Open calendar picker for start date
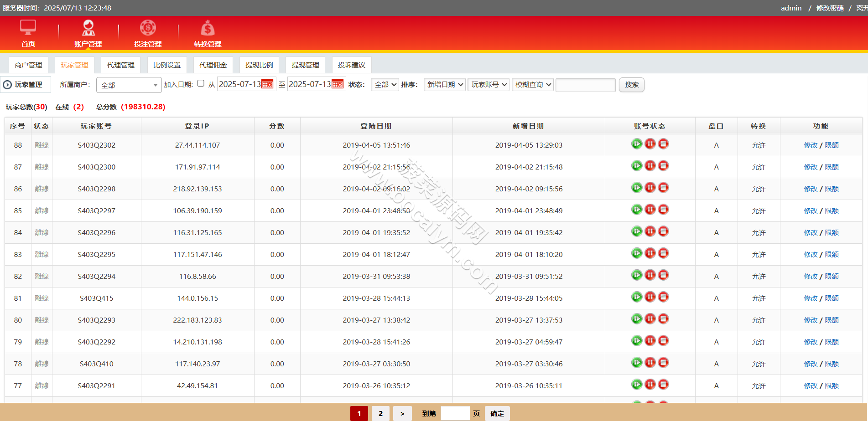 (x=267, y=84)
